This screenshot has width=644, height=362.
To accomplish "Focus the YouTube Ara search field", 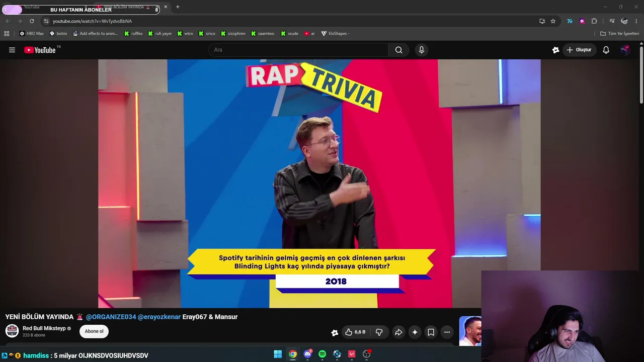I will [x=298, y=50].
